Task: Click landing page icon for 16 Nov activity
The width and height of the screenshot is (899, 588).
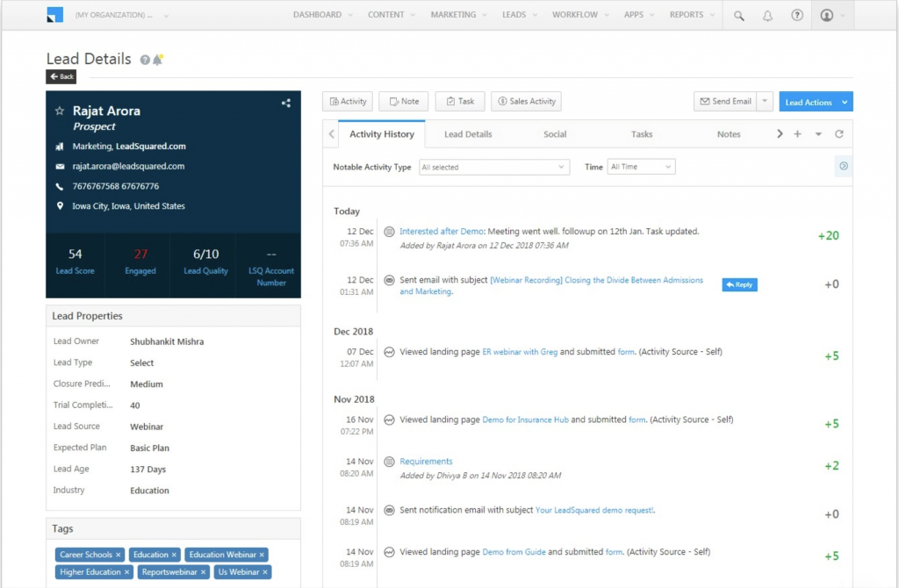Action: (x=389, y=419)
